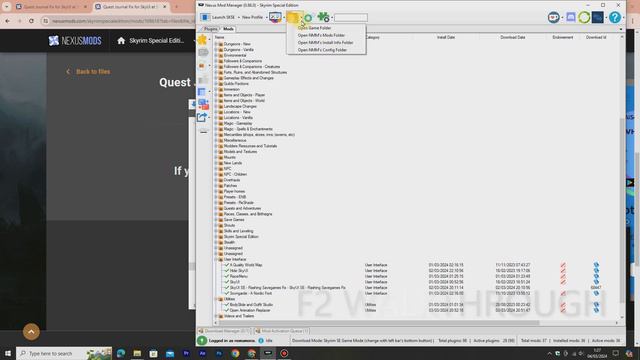Open the blue Help question mark icon

615,17
